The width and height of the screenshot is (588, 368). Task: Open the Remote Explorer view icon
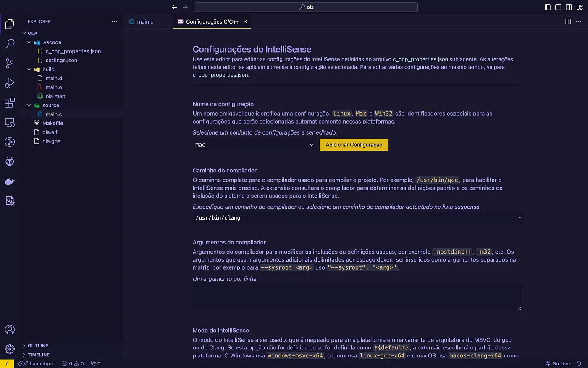tap(10, 122)
